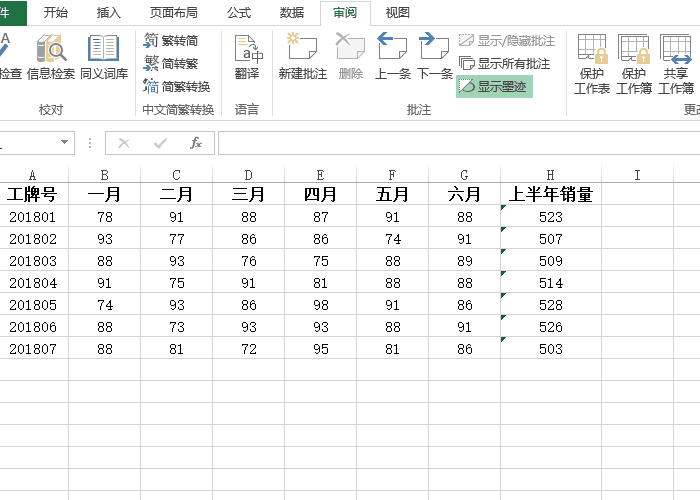
Task: Open the 信息检索 research tool
Action: (x=51, y=57)
